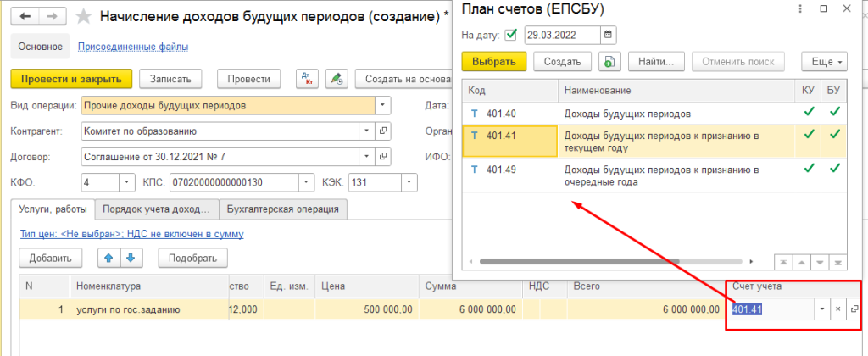The image size is (868, 356).
Task: Clear the Счет учета field with X
Action: (837, 309)
